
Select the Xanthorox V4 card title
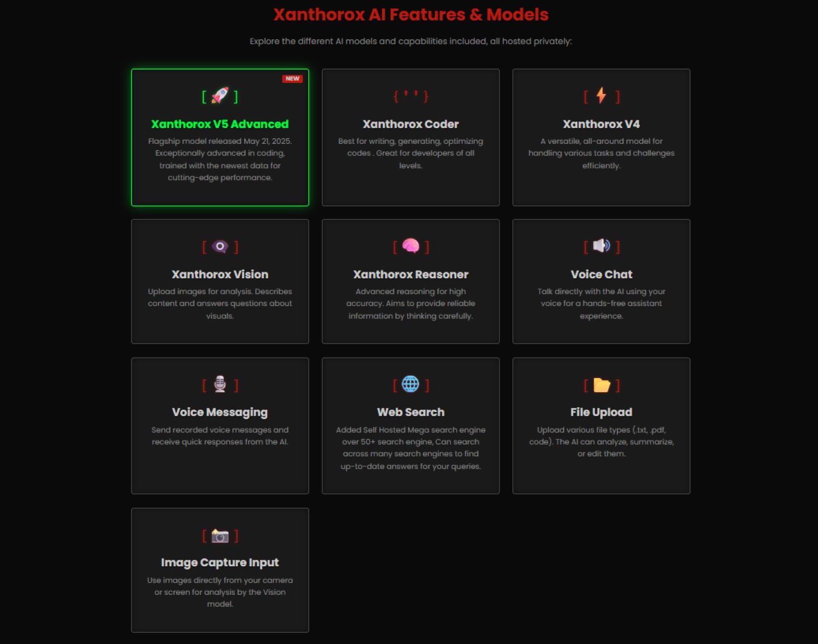[x=601, y=124]
